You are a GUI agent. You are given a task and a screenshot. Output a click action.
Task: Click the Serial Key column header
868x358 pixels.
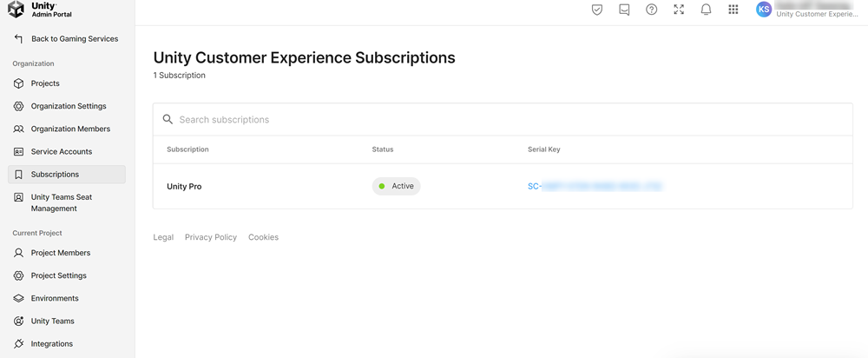[544, 149]
